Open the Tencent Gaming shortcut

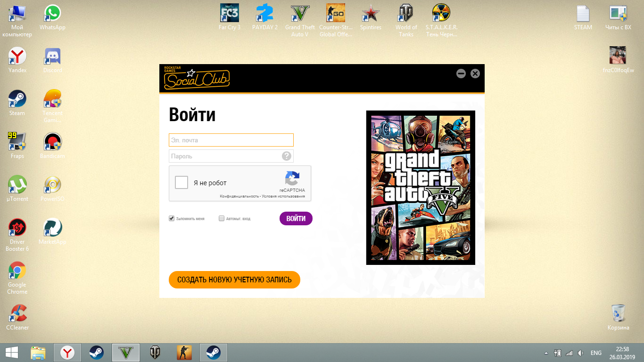(52, 106)
